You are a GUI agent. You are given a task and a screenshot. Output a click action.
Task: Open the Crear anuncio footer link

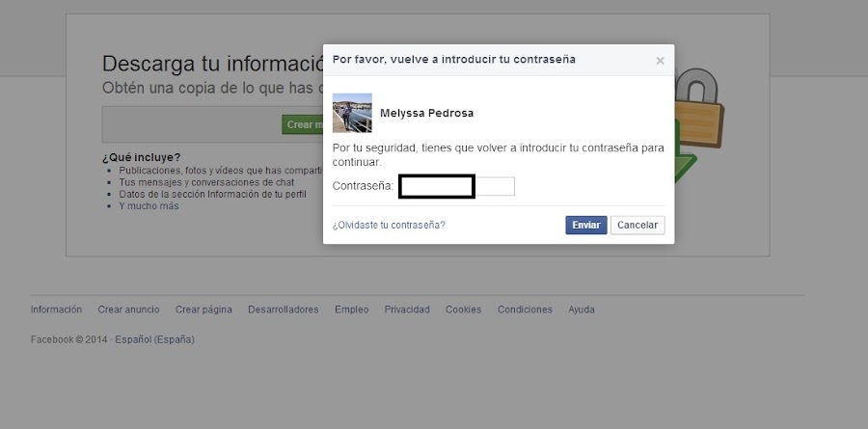tap(128, 309)
